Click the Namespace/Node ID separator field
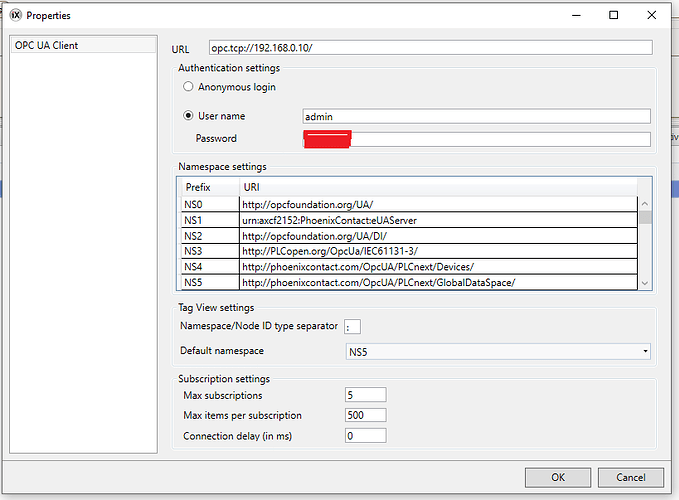This screenshot has width=679, height=500. point(351,326)
